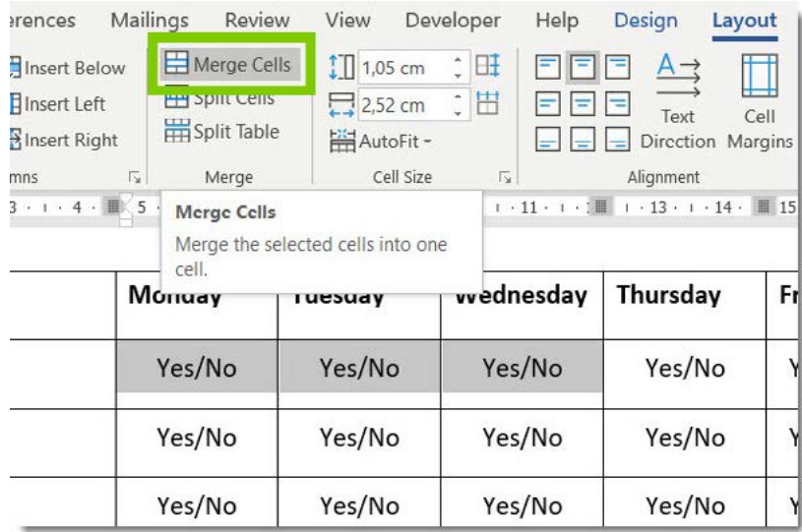
Task: Click Align Top Left alignment icon
Action: coord(547,67)
